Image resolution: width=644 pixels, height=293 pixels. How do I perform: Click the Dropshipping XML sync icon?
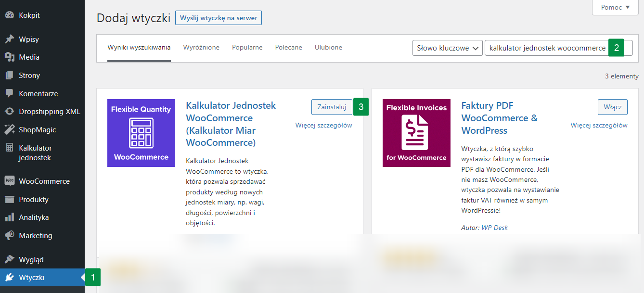coord(10,112)
